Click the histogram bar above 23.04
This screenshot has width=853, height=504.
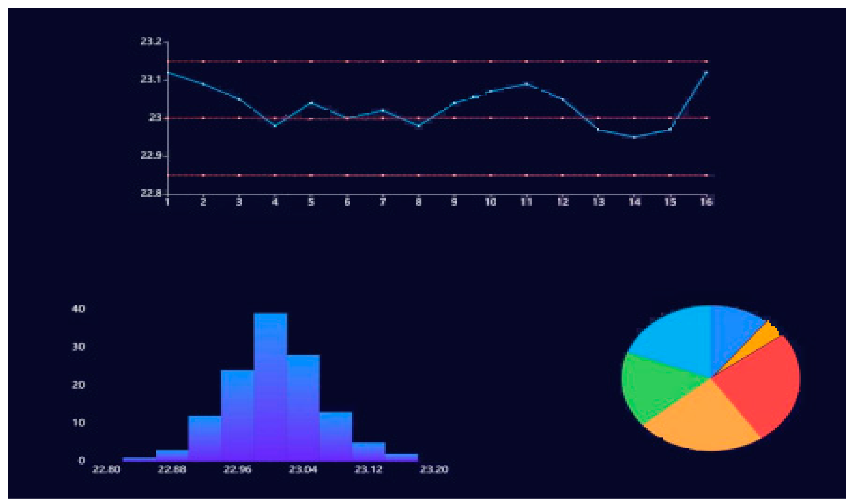point(303,408)
